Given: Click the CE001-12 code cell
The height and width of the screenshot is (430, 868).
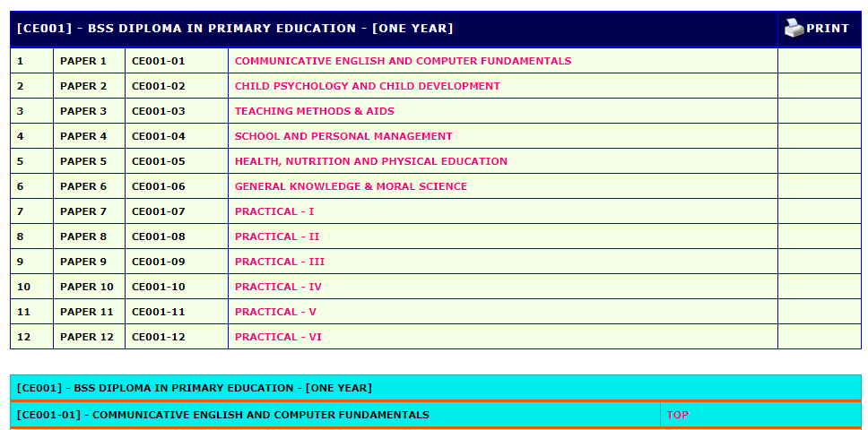Looking at the screenshot, I should tap(159, 337).
